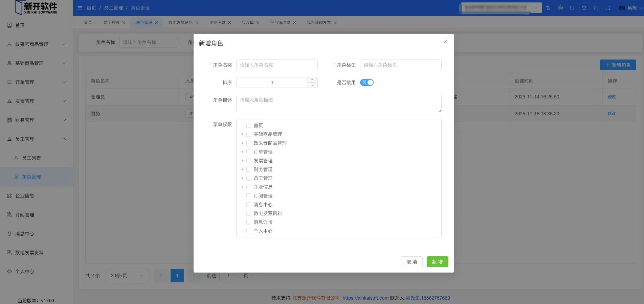Screen dimensions: 644x304
Task: Toggle fullscreen icon in top bar
Action: pyautogui.click(x=608, y=8)
